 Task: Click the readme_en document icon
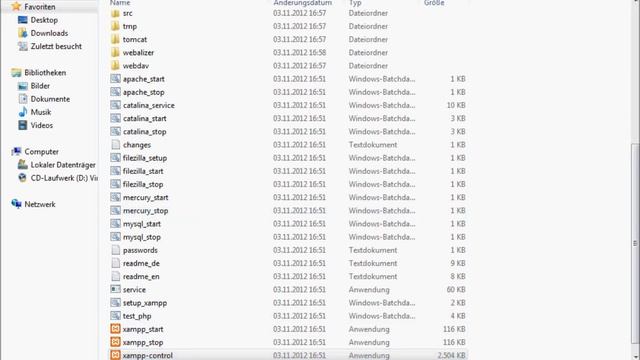116,276
